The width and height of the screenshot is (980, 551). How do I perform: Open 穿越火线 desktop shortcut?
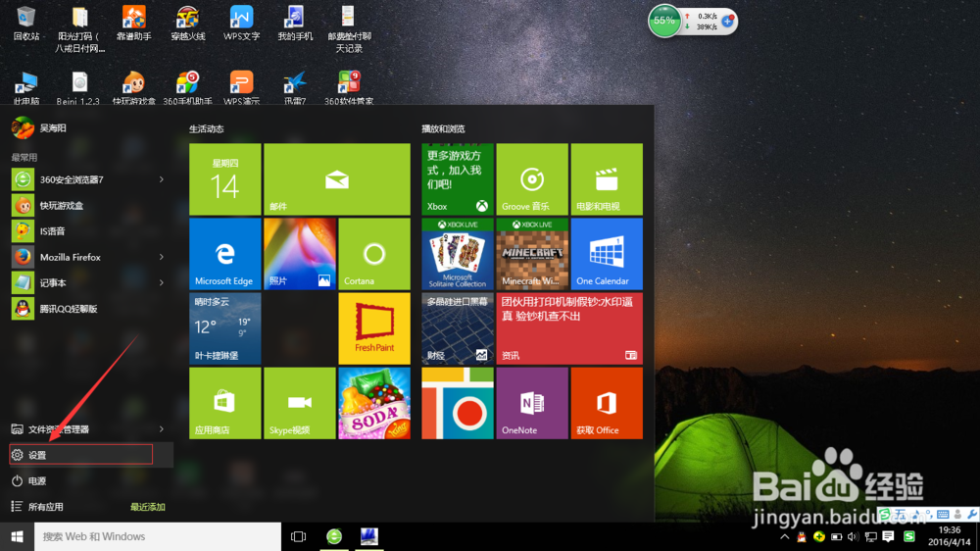pos(187,24)
